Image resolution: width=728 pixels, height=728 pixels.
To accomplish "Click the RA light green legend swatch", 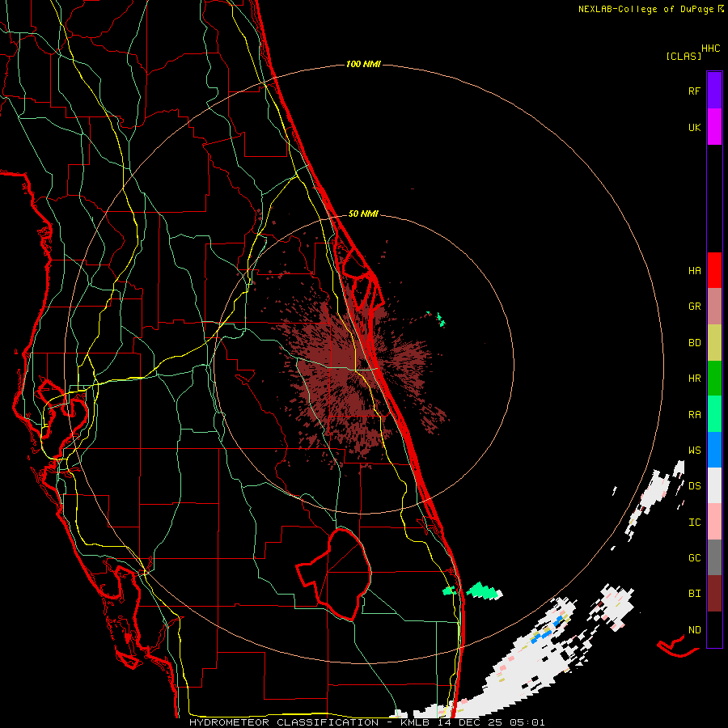I will (x=714, y=414).
